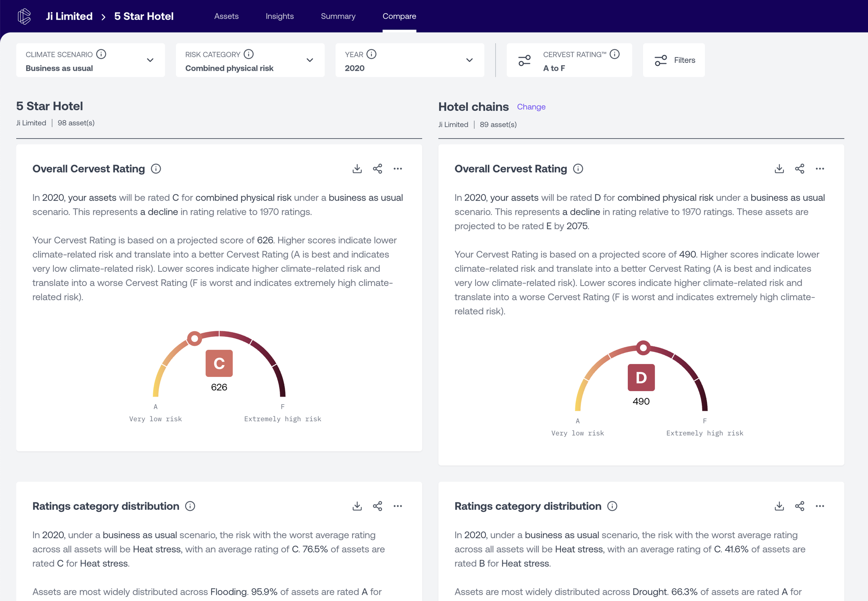The height and width of the screenshot is (601, 868).
Task: Show info for Cervest Rating filter
Action: pos(615,54)
